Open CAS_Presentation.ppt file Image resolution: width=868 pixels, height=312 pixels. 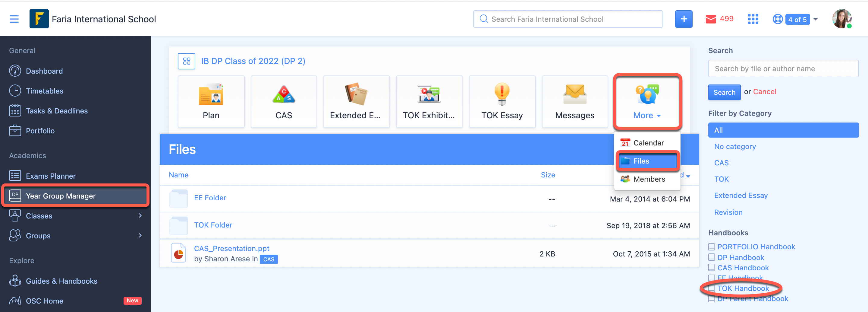click(x=231, y=248)
